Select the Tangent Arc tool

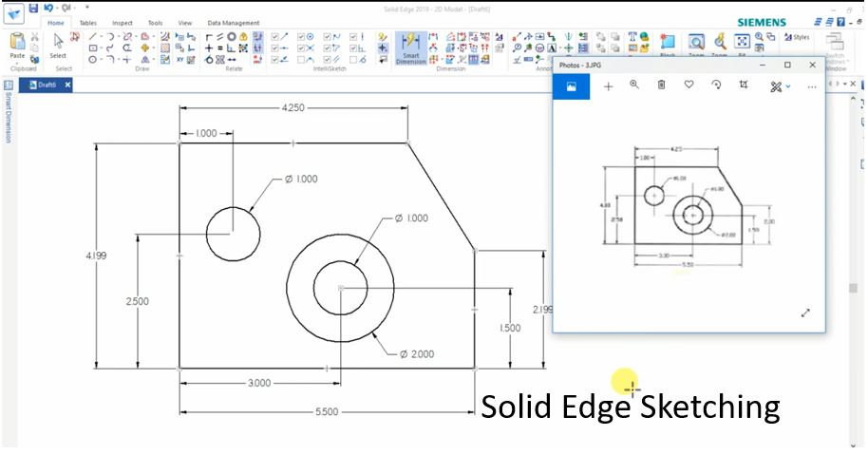pos(110,36)
